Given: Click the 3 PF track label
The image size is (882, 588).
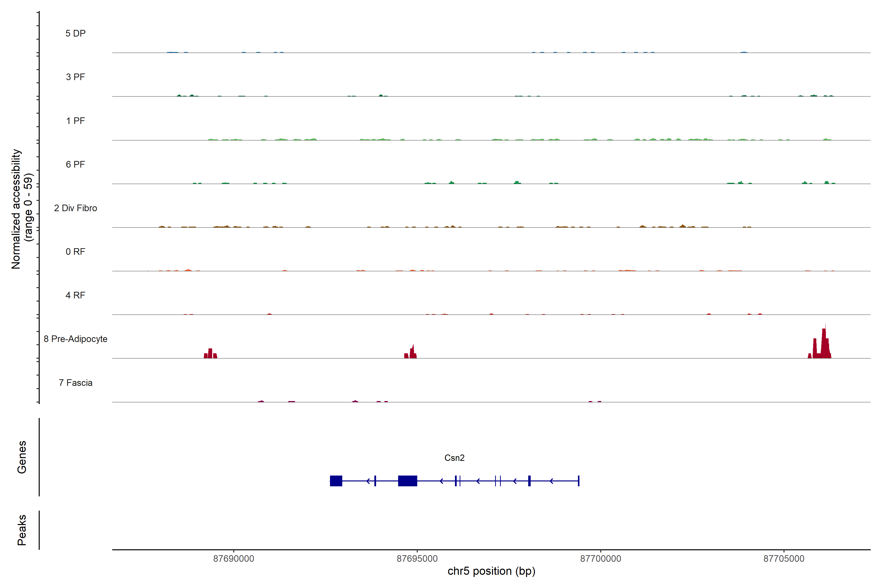Looking at the screenshot, I should point(75,77).
